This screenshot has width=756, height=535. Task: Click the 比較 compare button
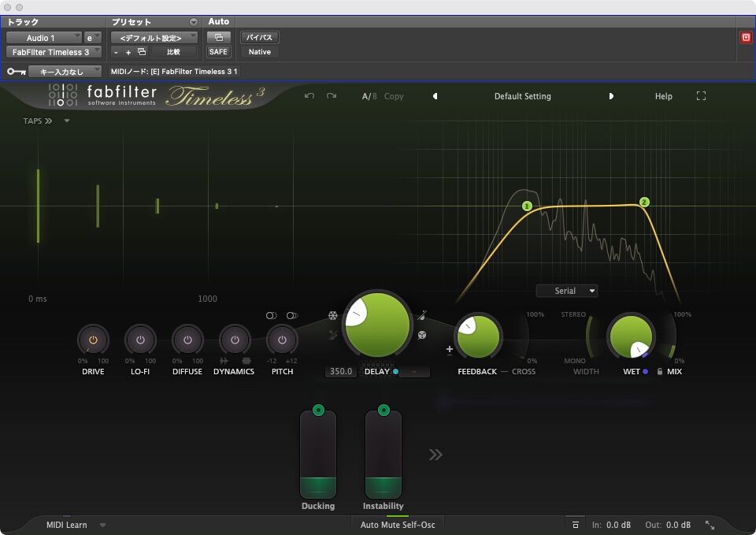pyautogui.click(x=173, y=52)
